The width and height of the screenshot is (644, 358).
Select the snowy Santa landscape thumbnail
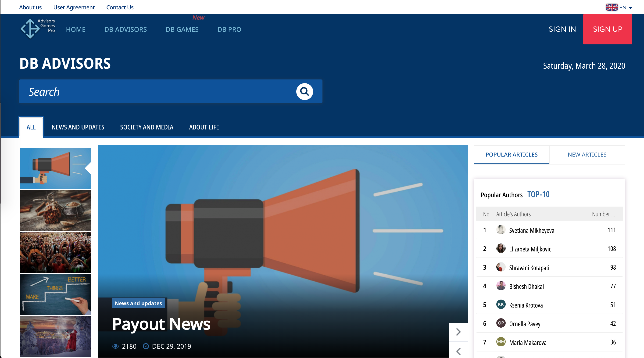tap(55, 336)
